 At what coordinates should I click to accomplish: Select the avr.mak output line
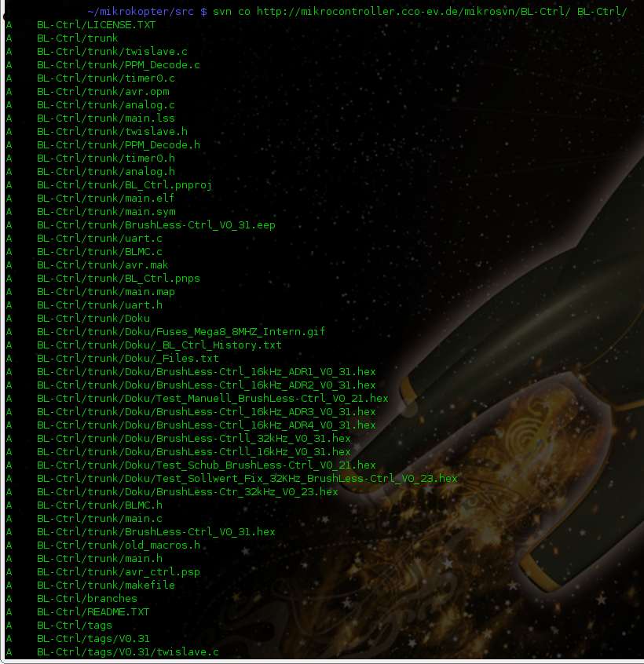click(103, 265)
